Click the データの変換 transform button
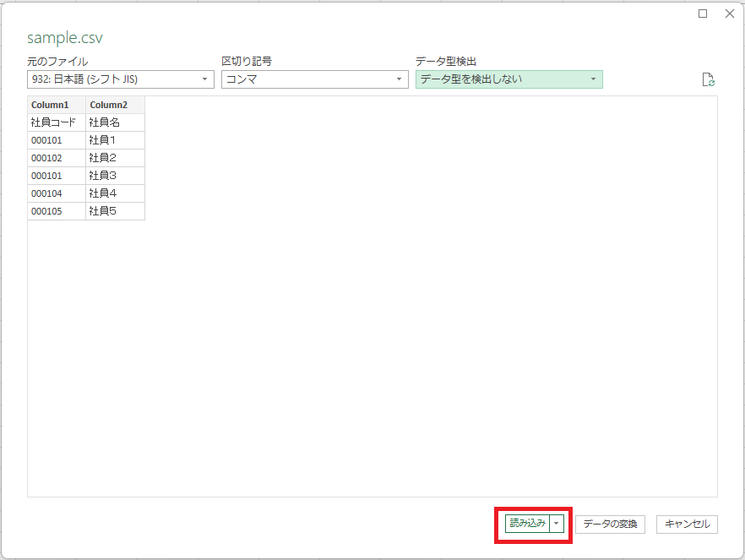Image resolution: width=745 pixels, height=560 pixels. pos(612,524)
